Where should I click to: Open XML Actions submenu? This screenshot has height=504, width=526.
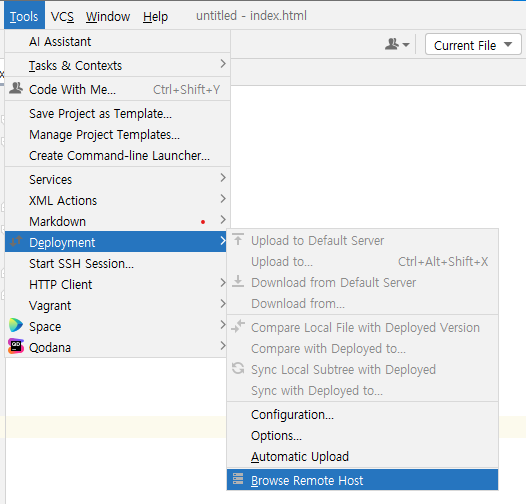pyautogui.click(x=117, y=201)
